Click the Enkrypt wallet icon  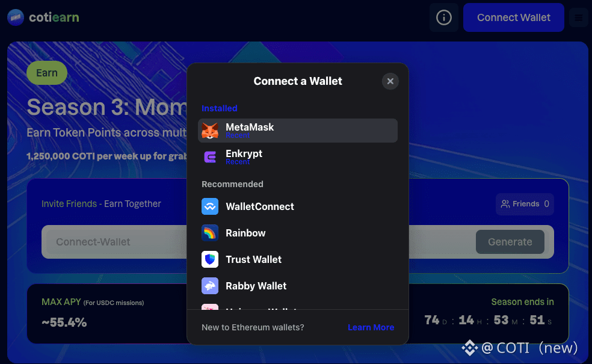click(210, 157)
